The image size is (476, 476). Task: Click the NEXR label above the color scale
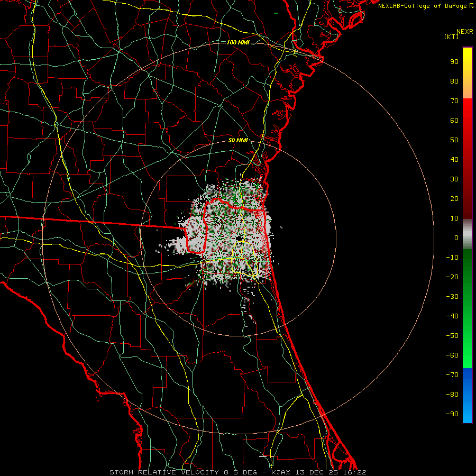click(x=465, y=32)
